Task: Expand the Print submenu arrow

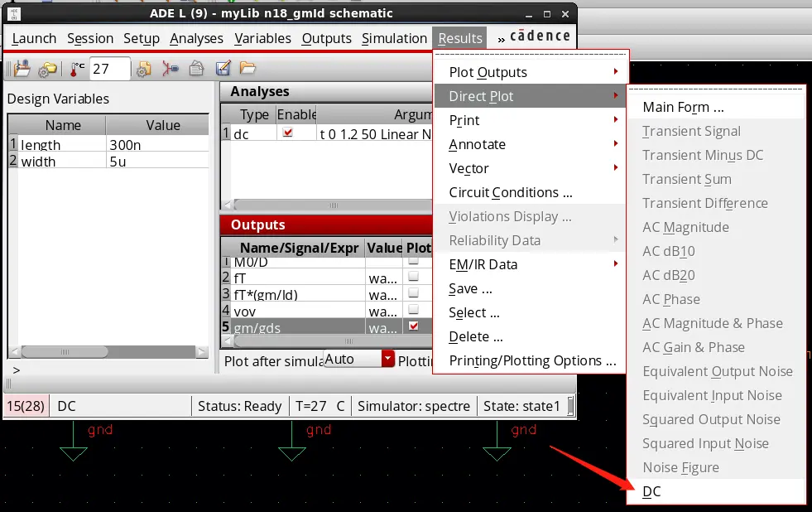Action: [x=616, y=119]
